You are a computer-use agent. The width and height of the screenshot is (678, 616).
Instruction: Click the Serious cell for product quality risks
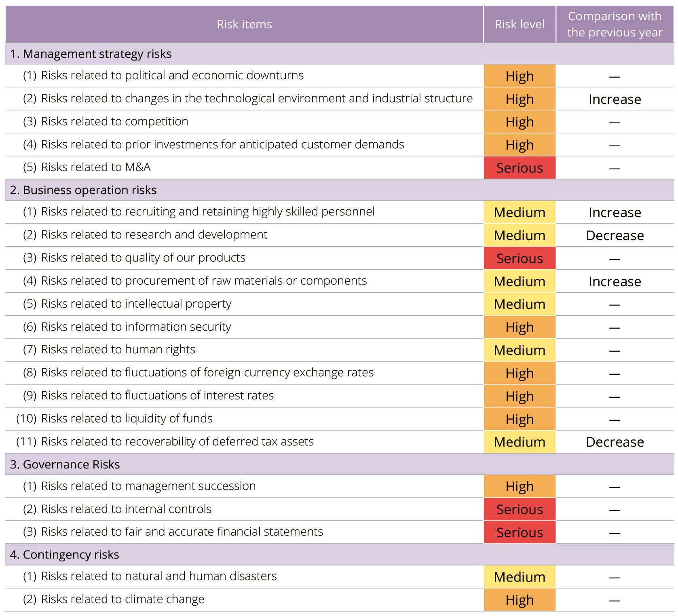point(520,258)
